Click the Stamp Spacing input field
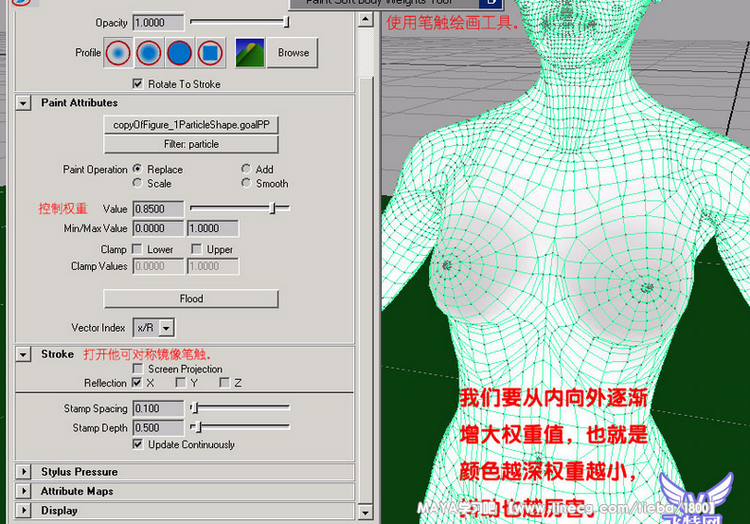Viewport: 750px width, 524px height. click(x=158, y=408)
